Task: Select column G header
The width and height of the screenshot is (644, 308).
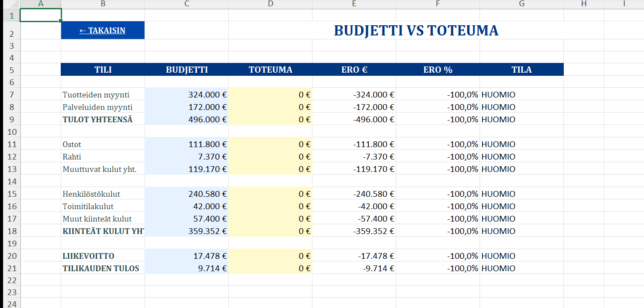Action: tap(522, 4)
